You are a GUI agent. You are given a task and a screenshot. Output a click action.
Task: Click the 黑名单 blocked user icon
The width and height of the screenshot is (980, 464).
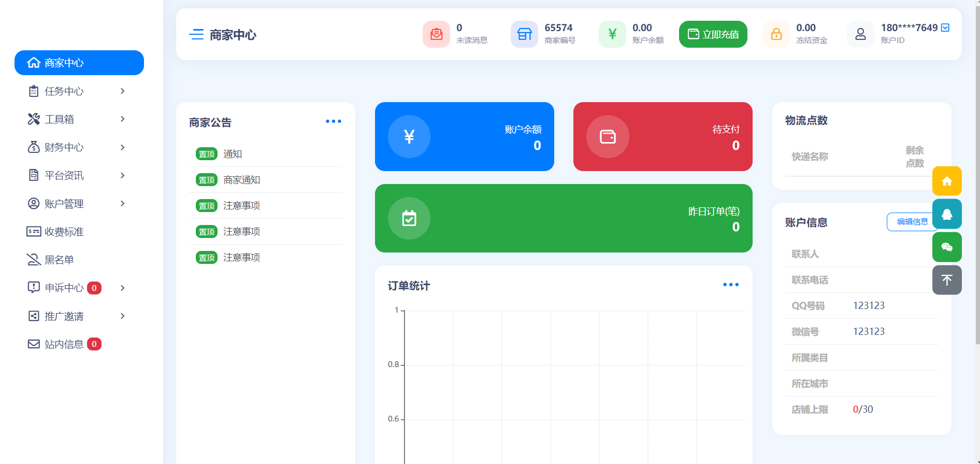point(34,259)
